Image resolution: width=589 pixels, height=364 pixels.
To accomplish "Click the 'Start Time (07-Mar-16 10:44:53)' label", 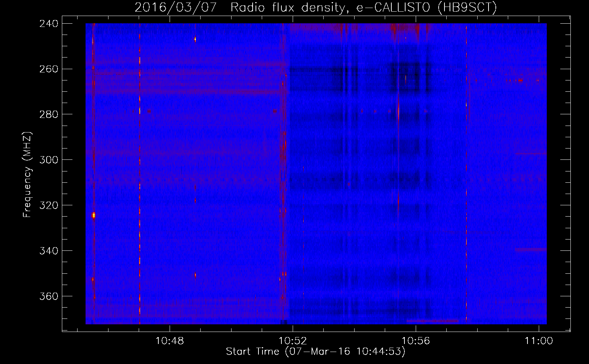I will click(316, 352).
